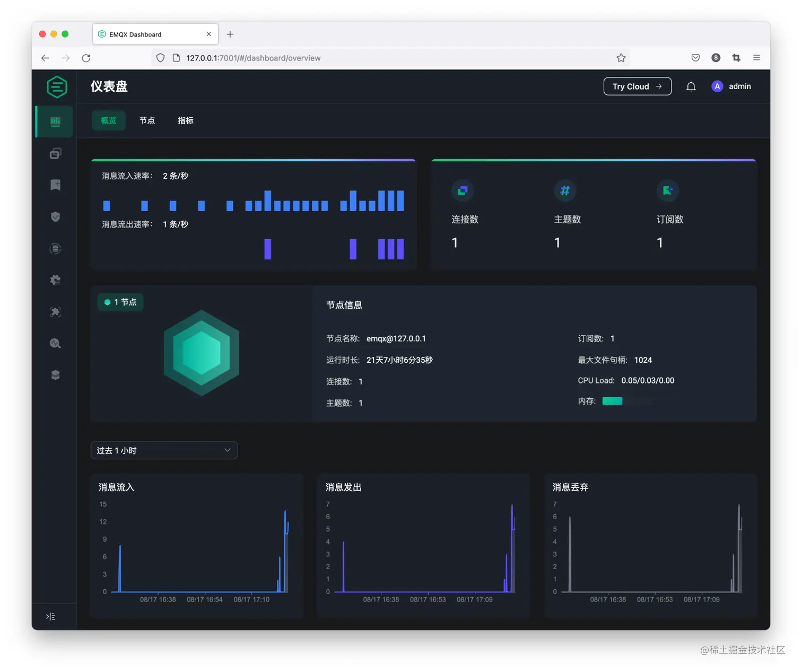This screenshot has width=802, height=672.
Task: Open the Management gear sidebar icon
Action: point(55,280)
